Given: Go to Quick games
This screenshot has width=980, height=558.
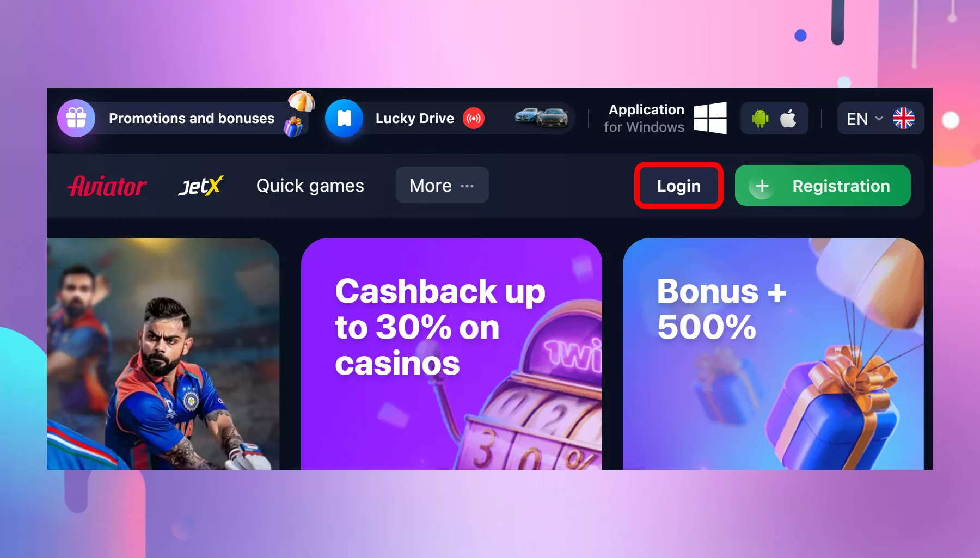Looking at the screenshot, I should click(x=310, y=186).
